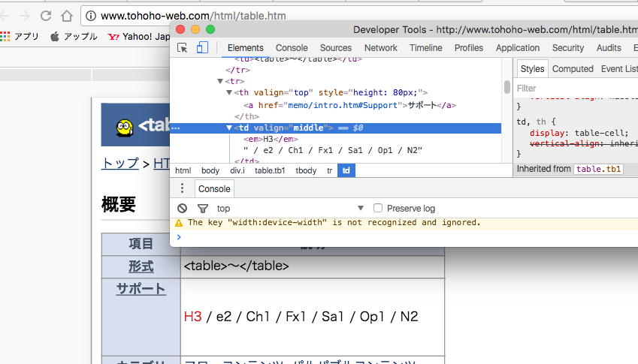
Task: Open the Security tab
Action: (x=568, y=48)
